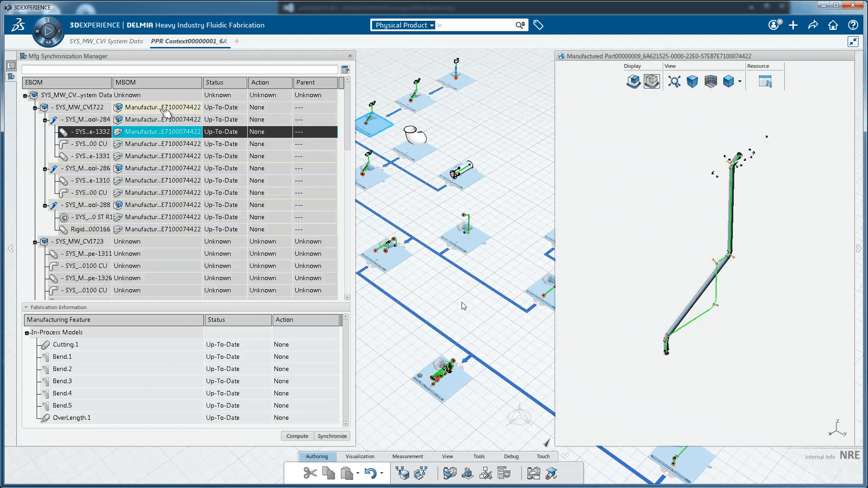868x488 pixels.
Task: Click the 3D view cube orientation icon
Action: pos(692,82)
